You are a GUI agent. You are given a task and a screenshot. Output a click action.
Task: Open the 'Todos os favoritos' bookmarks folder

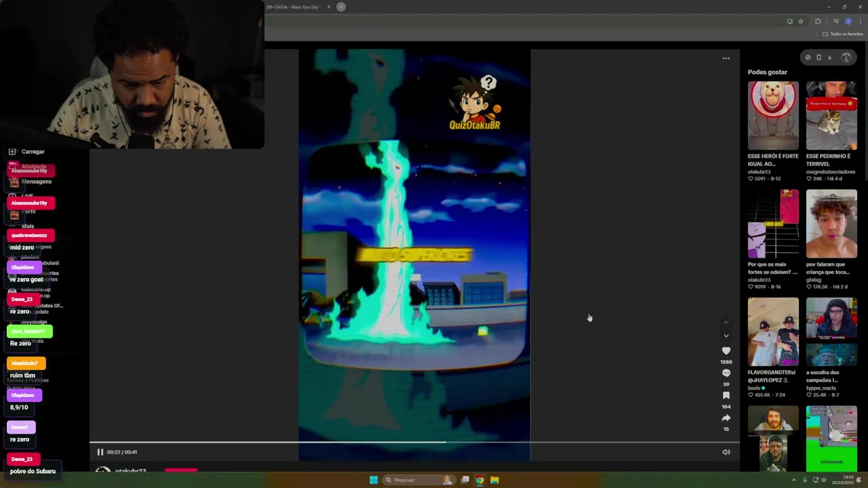point(843,34)
